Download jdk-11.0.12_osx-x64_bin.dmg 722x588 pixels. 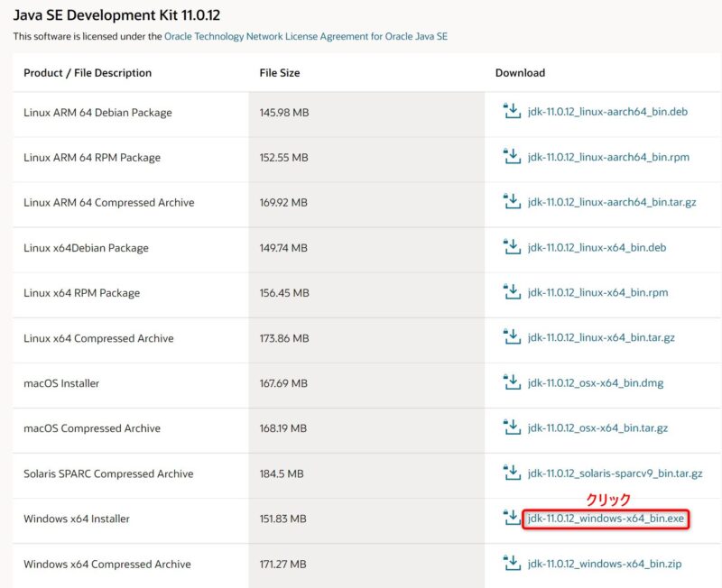click(x=596, y=382)
